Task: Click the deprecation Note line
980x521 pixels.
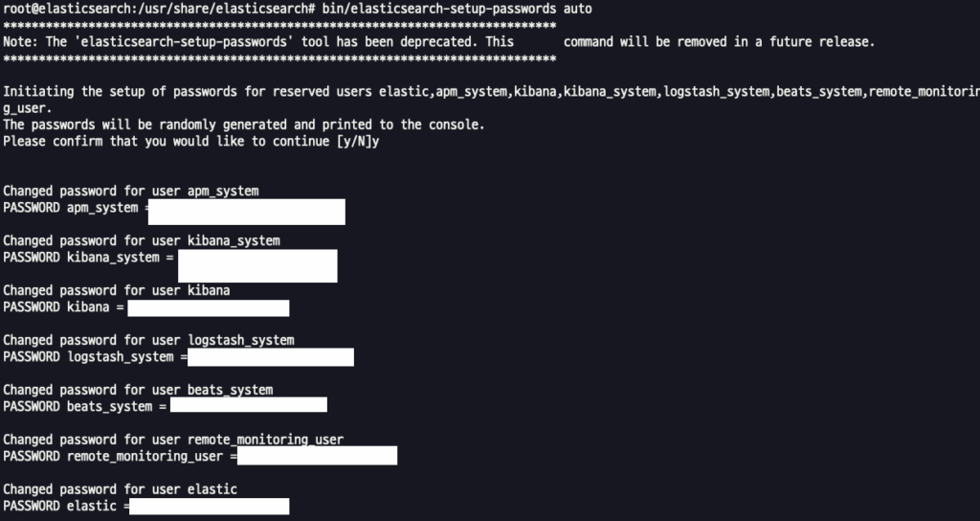Action: (438, 42)
